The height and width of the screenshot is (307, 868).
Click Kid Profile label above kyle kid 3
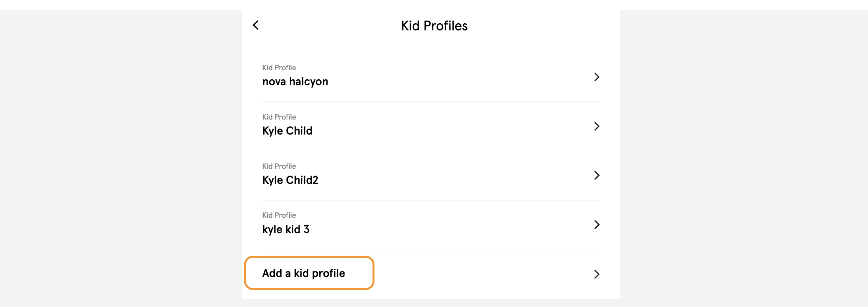click(279, 215)
